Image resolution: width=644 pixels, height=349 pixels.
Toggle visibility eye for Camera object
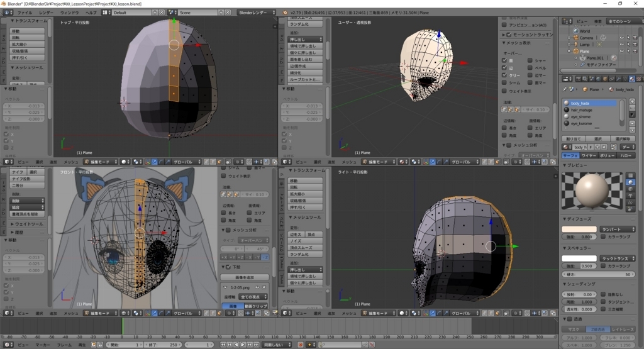coord(621,38)
